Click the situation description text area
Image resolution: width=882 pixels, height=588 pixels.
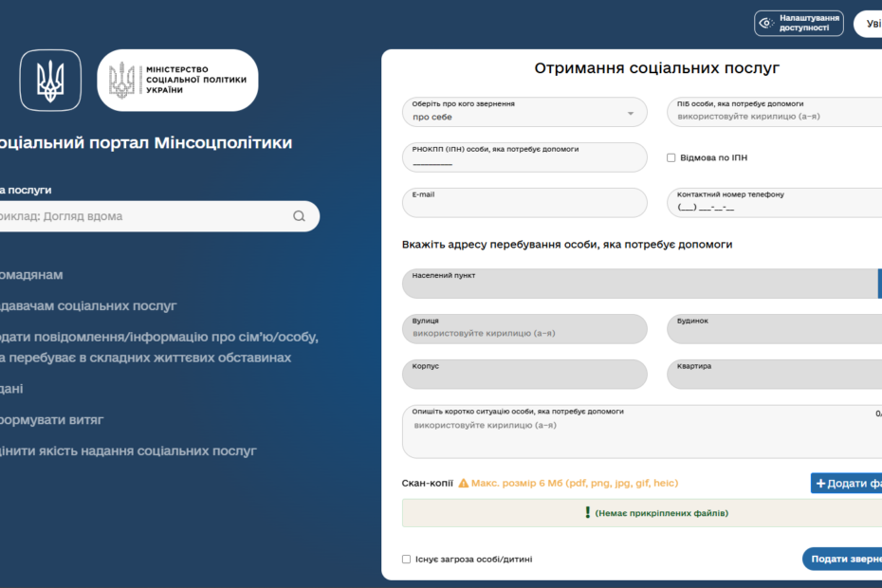(640, 436)
